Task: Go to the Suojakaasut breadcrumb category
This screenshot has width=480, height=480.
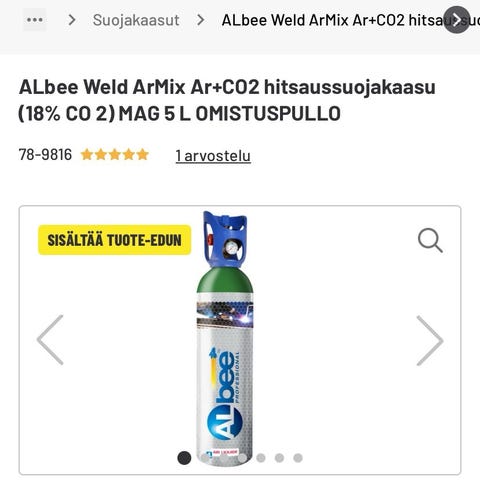Action: click(x=136, y=20)
